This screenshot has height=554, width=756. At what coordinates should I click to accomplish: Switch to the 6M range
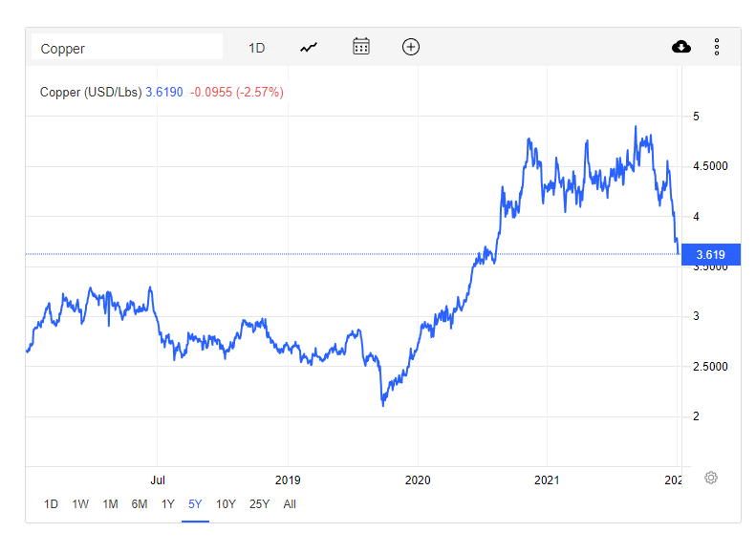click(x=140, y=504)
